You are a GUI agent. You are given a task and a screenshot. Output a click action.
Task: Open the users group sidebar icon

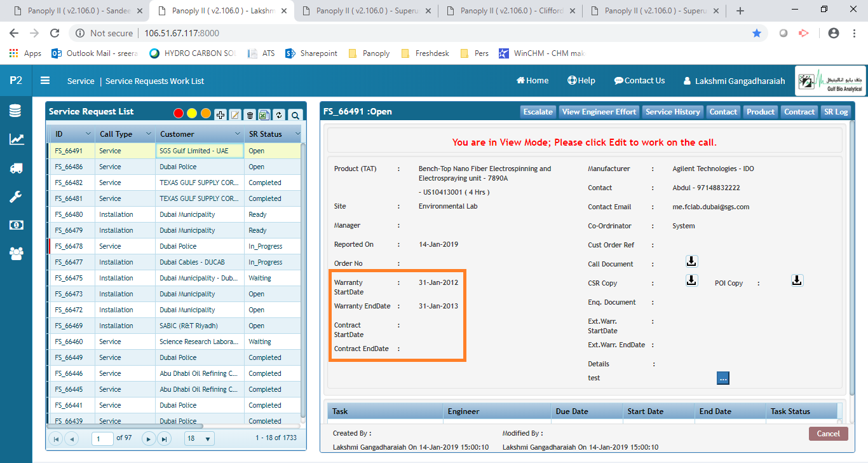16,253
